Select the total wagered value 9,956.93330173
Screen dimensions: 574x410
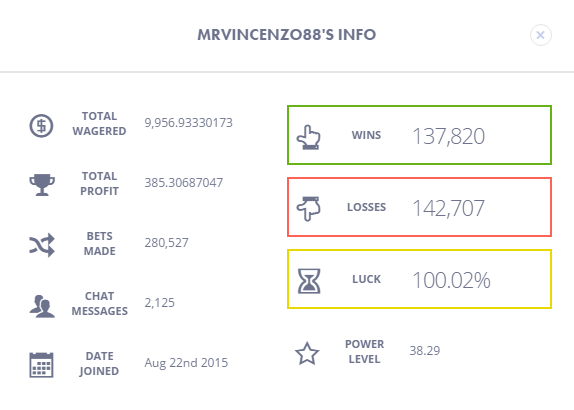(189, 123)
